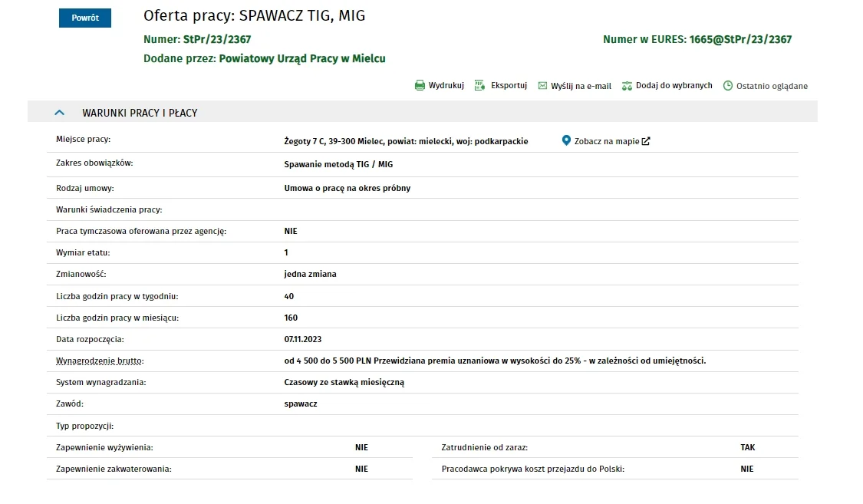Click the offer number StPr/23/2367

pos(216,39)
